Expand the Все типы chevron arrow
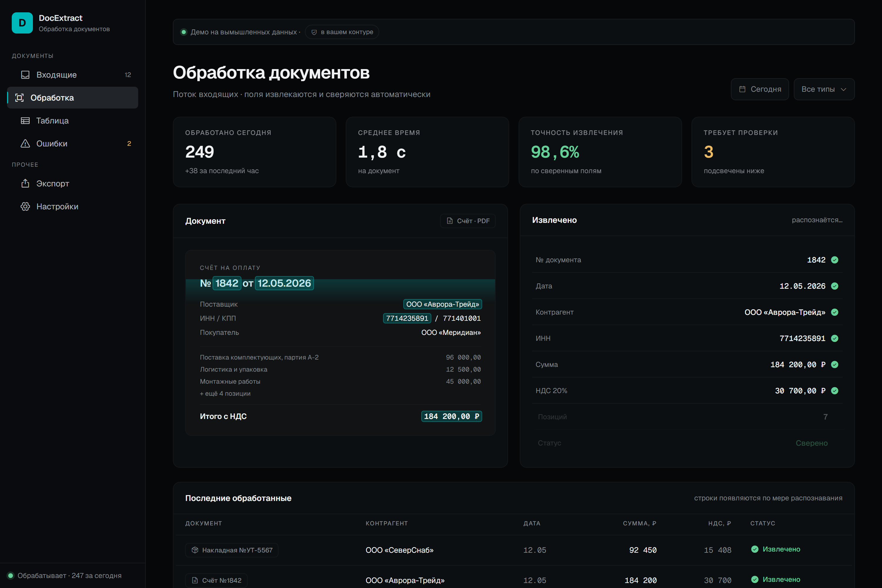The image size is (882, 588). coord(843,89)
